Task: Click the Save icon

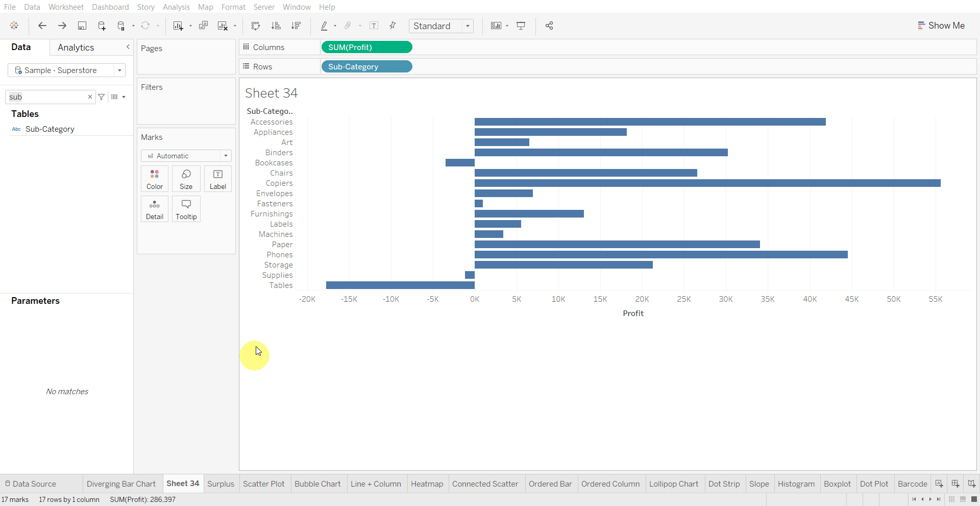Action: pos(82,26)
